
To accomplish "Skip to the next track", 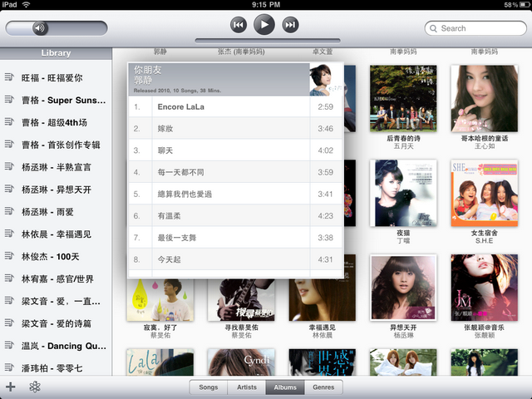I will click(x=290, y=25).
